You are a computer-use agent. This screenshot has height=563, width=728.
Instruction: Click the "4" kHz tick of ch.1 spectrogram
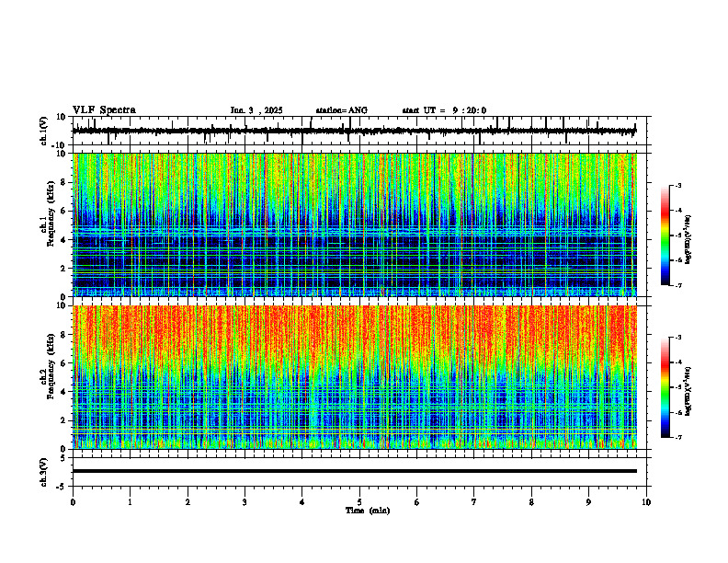tap(64, 240)
